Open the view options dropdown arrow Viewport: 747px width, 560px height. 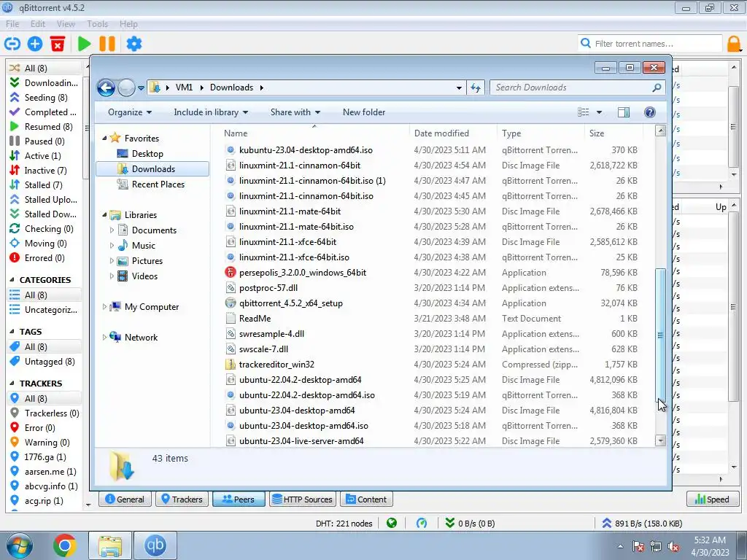coord(599,112)
